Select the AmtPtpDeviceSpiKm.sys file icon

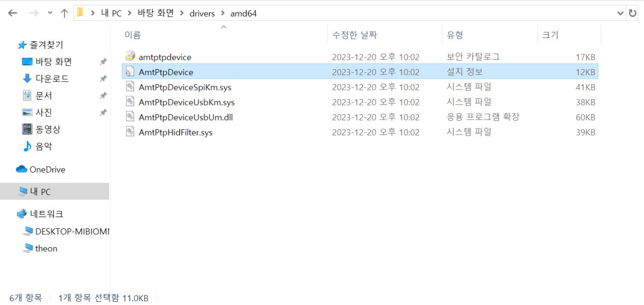(130, 87)
